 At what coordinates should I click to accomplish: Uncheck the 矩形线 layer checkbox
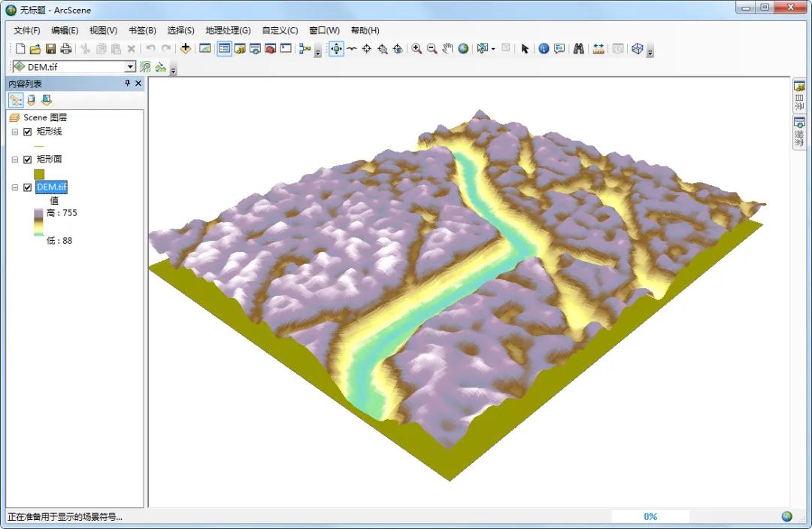[x=28, y=132]
